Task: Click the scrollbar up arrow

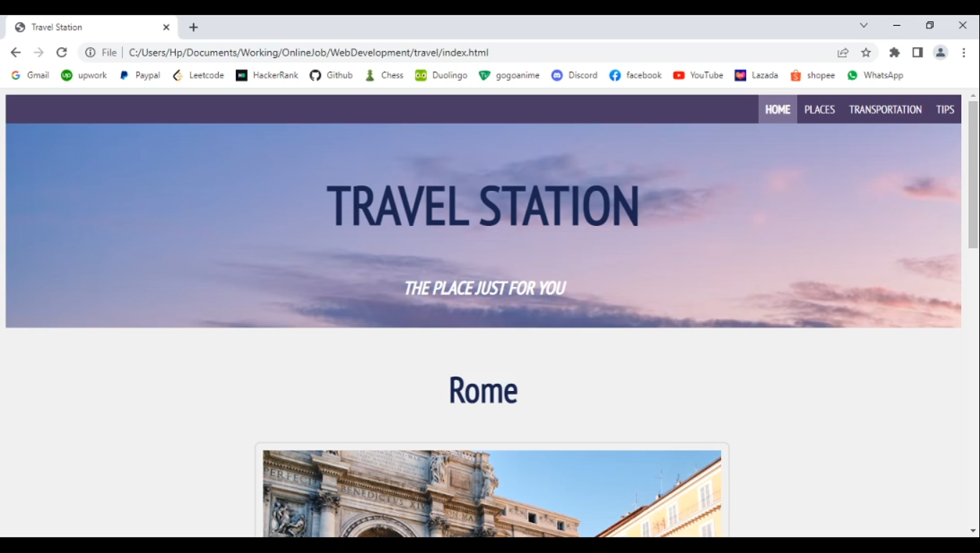Action: point(973,95)
